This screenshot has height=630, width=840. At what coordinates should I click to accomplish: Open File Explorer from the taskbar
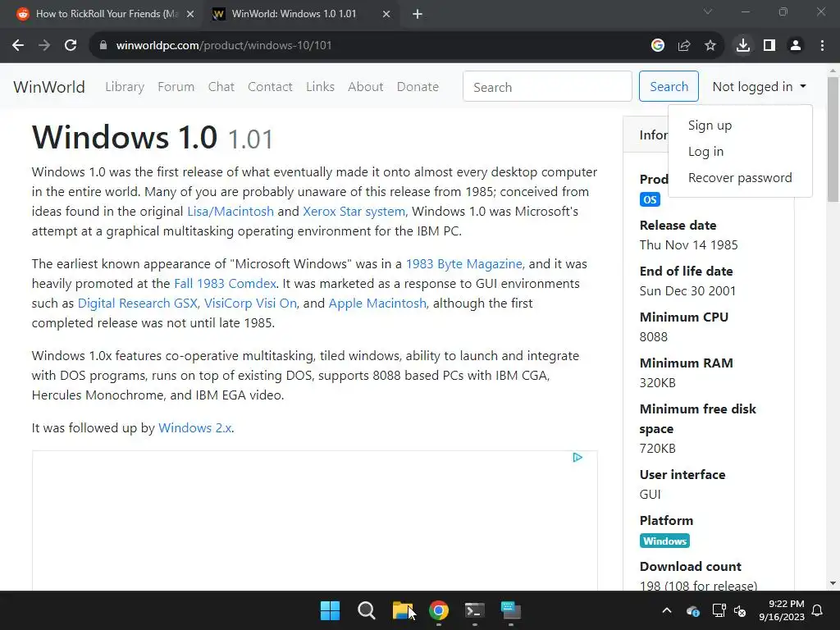click(402, 610)
